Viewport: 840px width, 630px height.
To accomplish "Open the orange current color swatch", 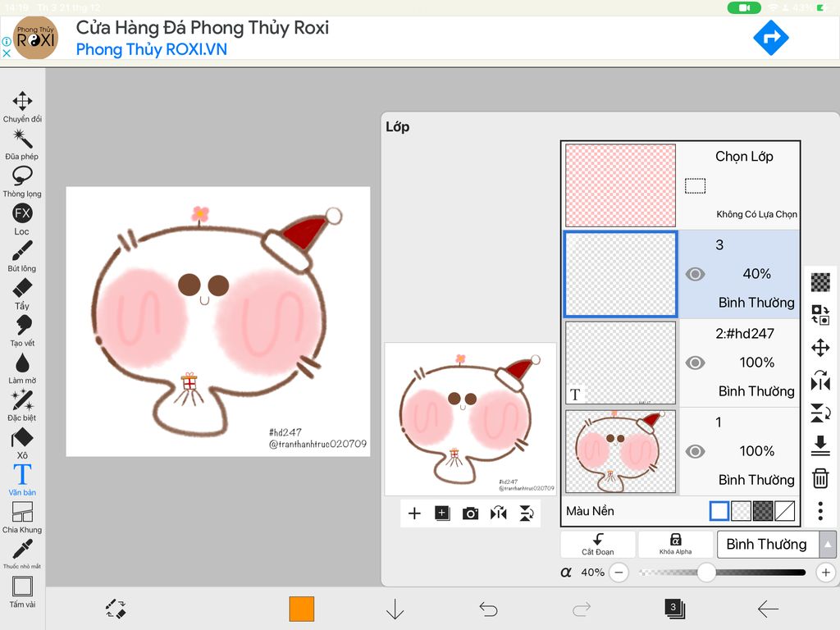I will click(x=302, y=609).
